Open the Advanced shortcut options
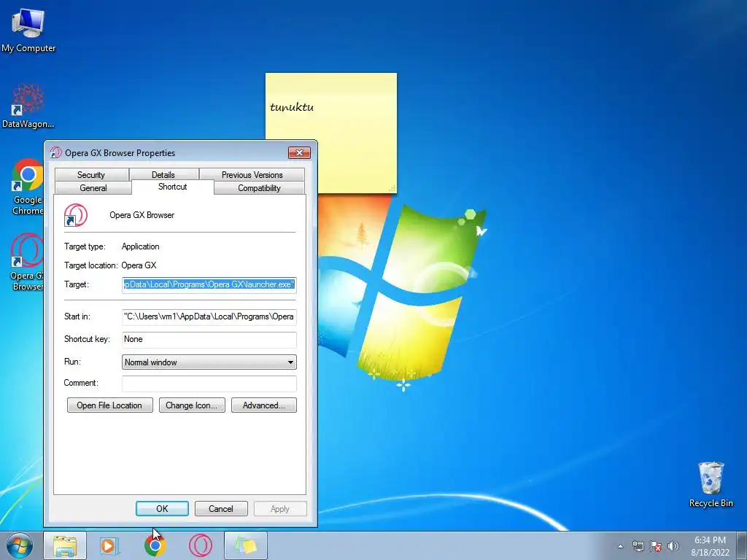This screenshot has width=747, height=560. point(264,405)
